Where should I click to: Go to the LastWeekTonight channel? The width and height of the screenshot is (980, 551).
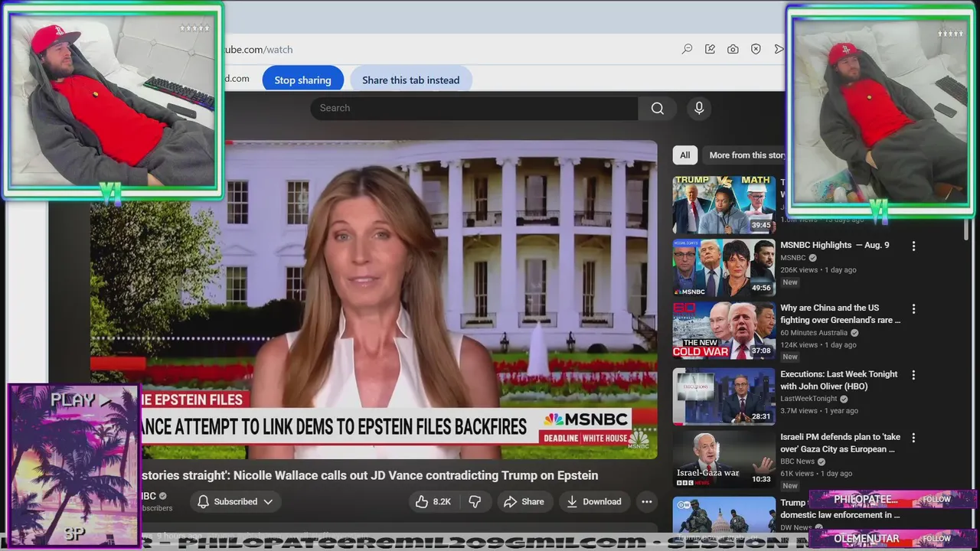[809, 399]
